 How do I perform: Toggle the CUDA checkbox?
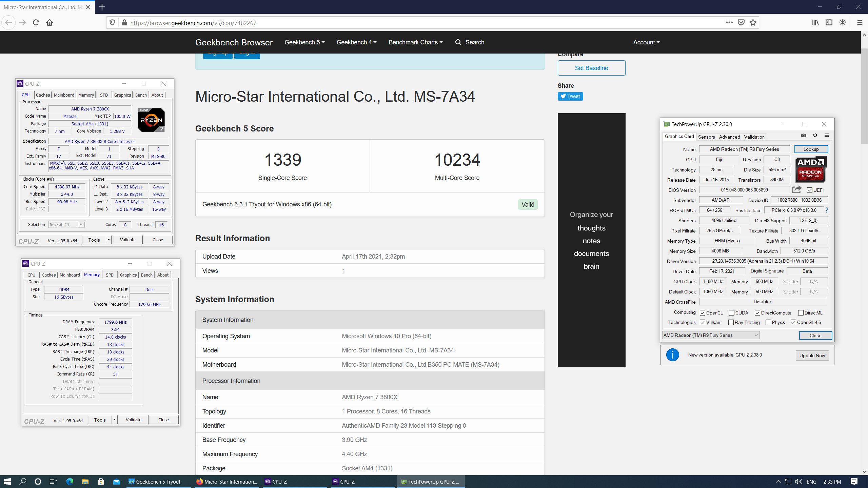(732, 313)
